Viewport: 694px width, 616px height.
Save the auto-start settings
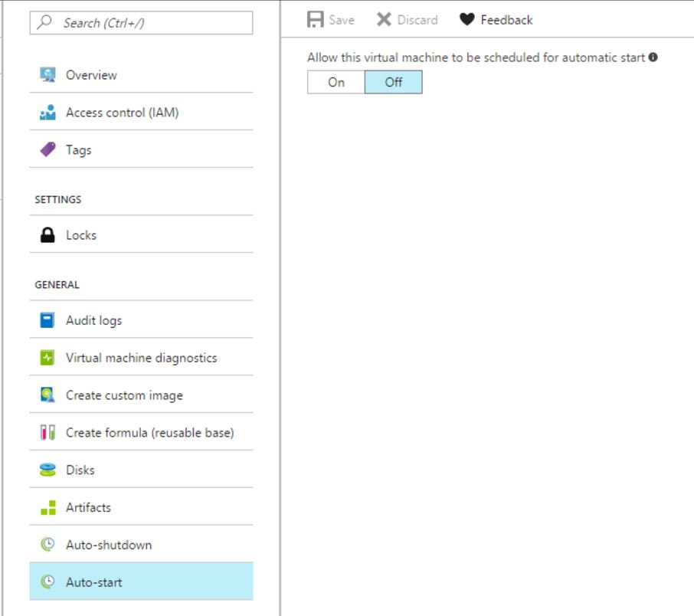pos(331,20)
